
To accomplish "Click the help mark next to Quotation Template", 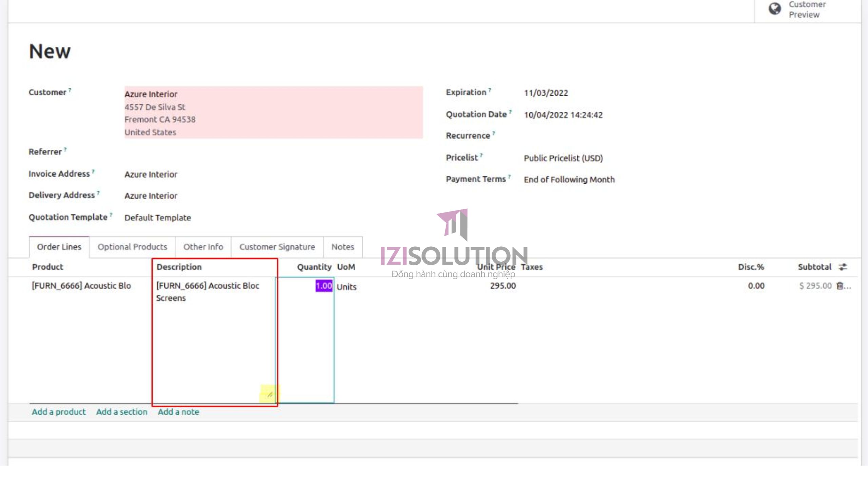I will tap(111, 215).
